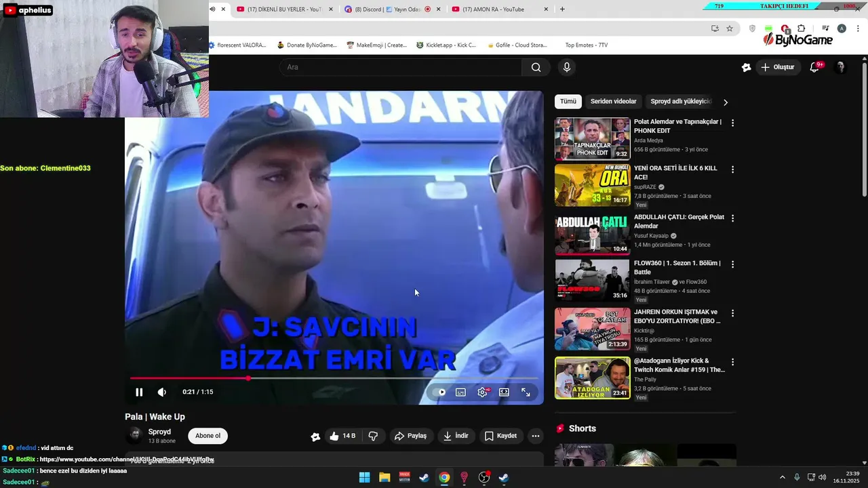This screenshot has height=488, width=868.
Task: Open Chrome three-dot menu
Action: coord(858,28)
